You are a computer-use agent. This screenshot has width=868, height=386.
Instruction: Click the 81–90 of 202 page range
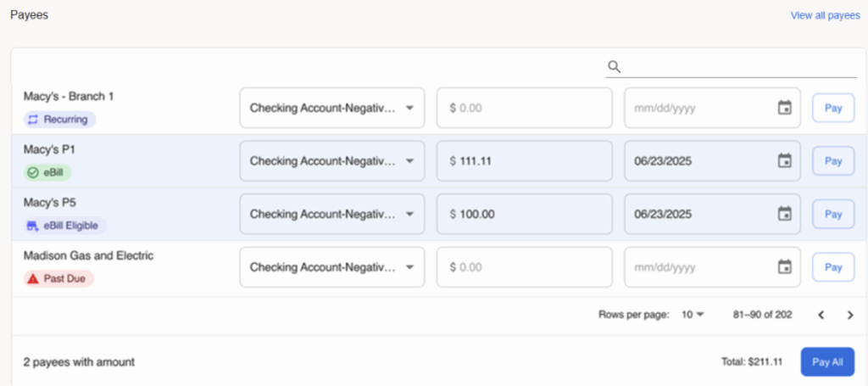[x=762, y=315]
